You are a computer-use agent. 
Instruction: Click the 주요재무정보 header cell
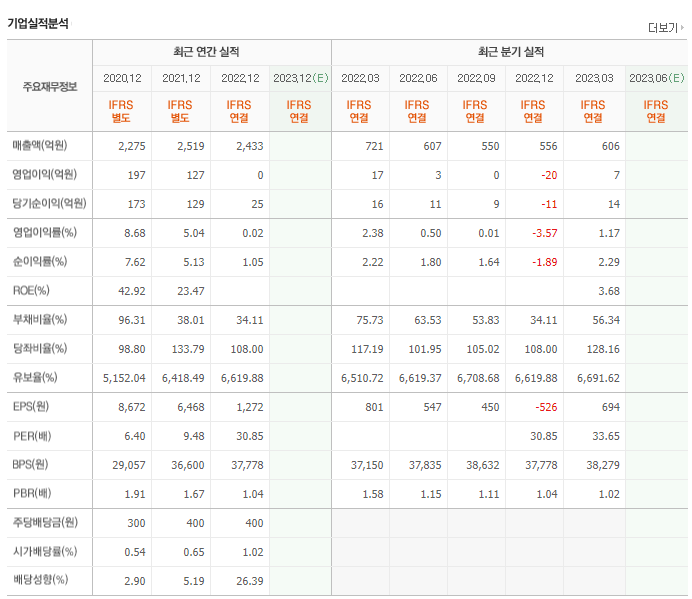50,87
